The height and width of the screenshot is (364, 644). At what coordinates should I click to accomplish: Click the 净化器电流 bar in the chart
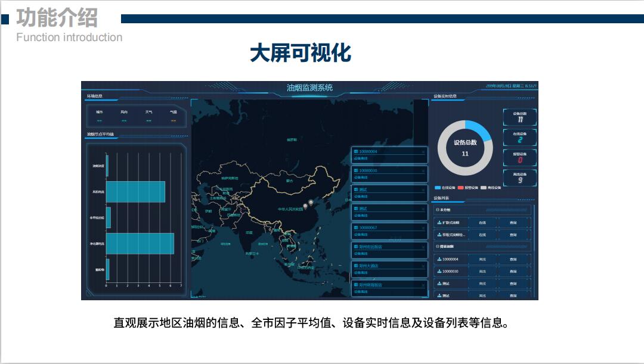coord(140,243)
